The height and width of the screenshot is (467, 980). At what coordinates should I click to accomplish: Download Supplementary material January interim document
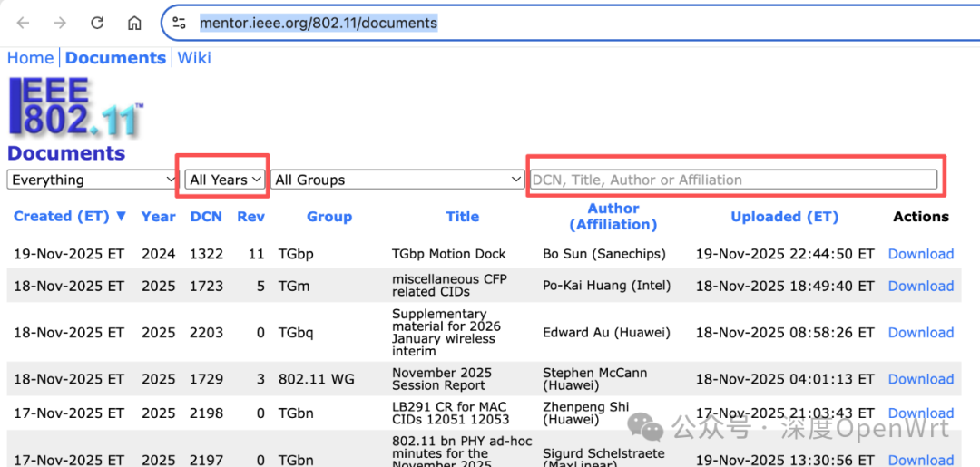tap(921, 333)
